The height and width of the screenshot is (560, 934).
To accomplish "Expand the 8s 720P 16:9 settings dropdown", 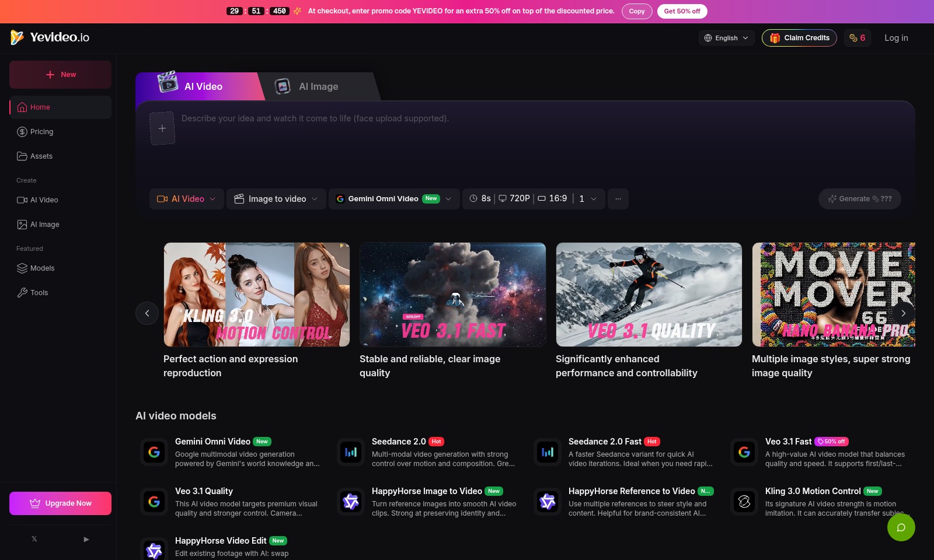I will 534,199.
